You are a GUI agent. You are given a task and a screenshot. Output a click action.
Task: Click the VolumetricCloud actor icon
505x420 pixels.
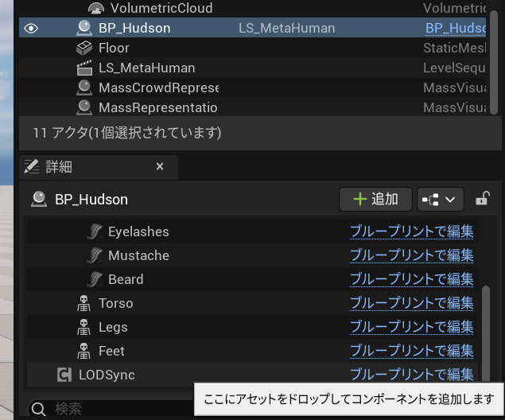96,9
